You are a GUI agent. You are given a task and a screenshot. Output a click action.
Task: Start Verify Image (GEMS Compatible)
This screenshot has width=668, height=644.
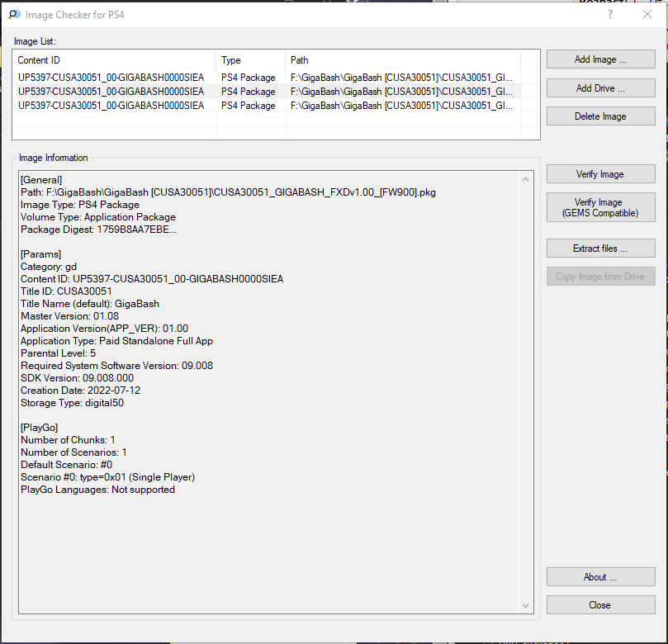click(600, 207)
